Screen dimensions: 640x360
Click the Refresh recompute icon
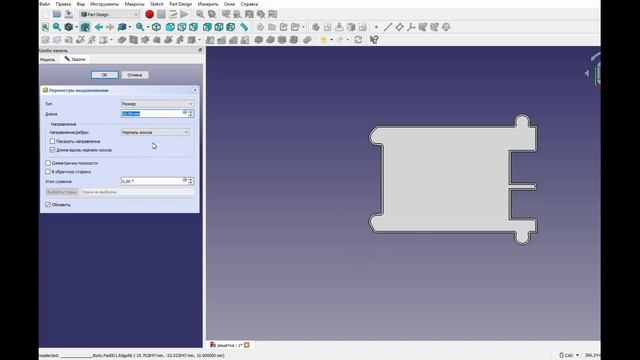point(358,40)
